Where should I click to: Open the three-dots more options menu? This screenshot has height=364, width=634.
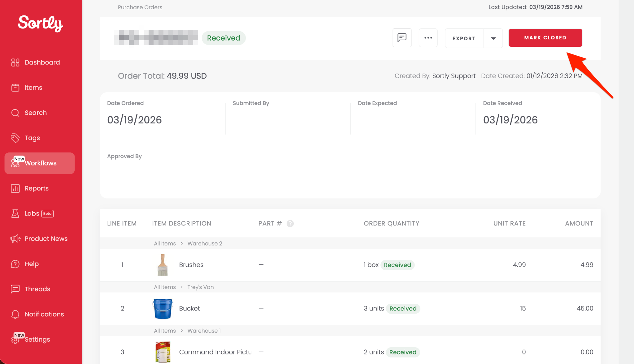tap(428, 38)
